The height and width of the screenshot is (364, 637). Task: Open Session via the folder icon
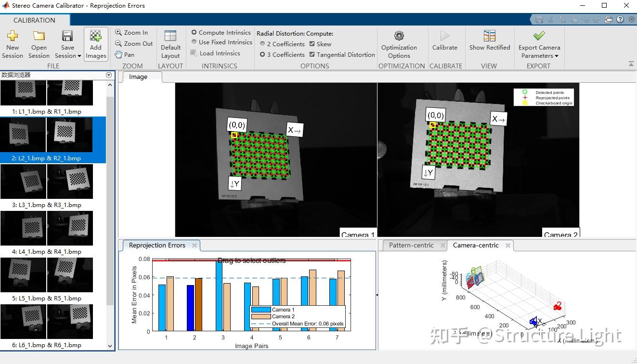[39, 36]
